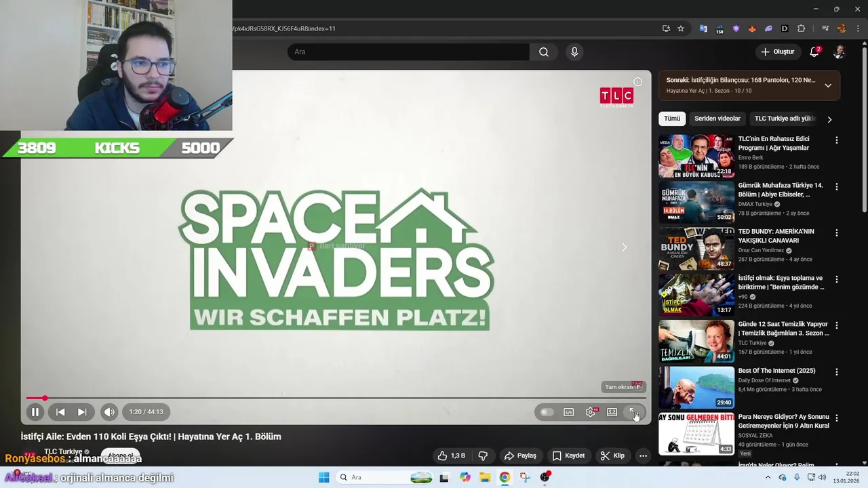This screenshot has width=868, height=488.
Task: Show more filter chips arrow
Action: 829,119
